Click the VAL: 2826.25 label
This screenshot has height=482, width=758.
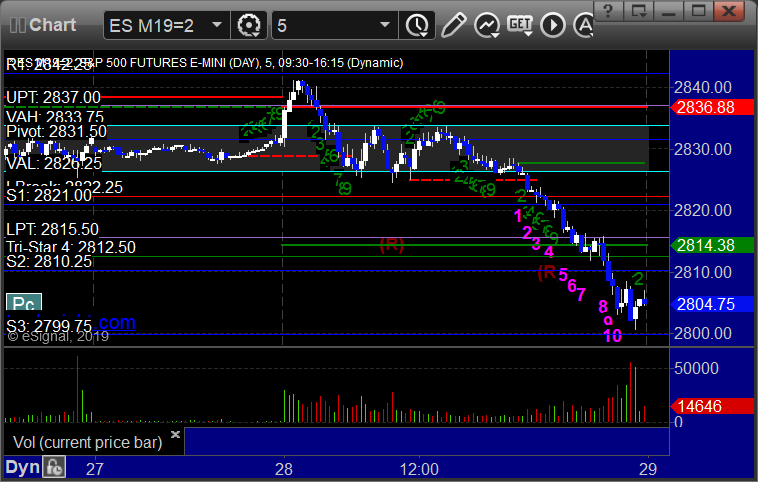tap(54, 163)
